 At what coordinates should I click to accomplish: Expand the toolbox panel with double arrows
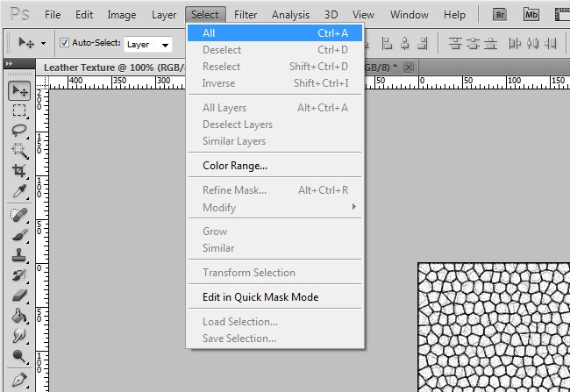pyautogui.click(x=9, y=64)
